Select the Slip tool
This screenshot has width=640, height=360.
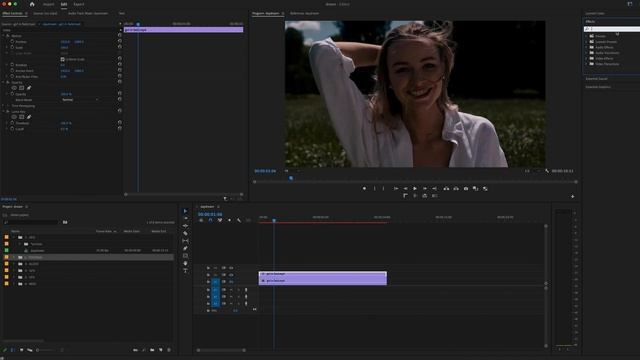point(185,241)
